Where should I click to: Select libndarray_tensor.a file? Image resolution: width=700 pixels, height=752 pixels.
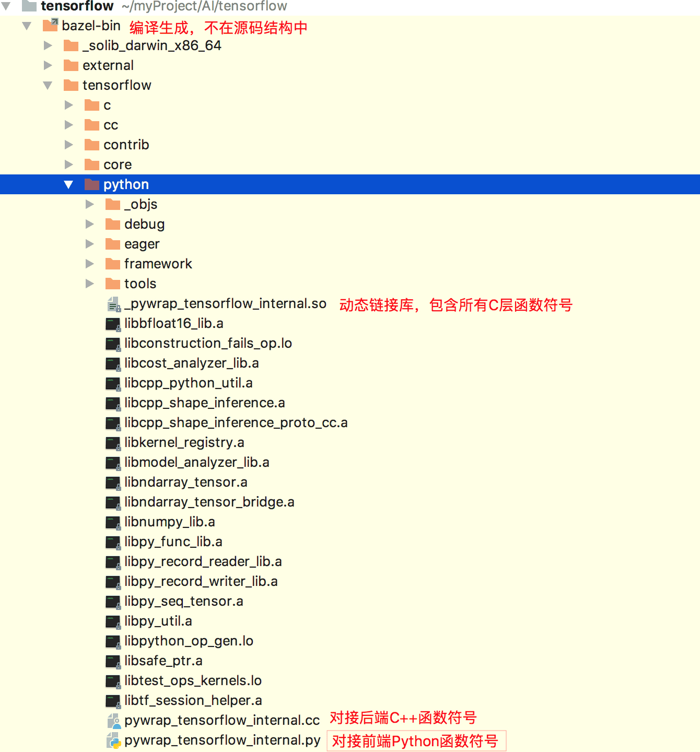(186, 482)
